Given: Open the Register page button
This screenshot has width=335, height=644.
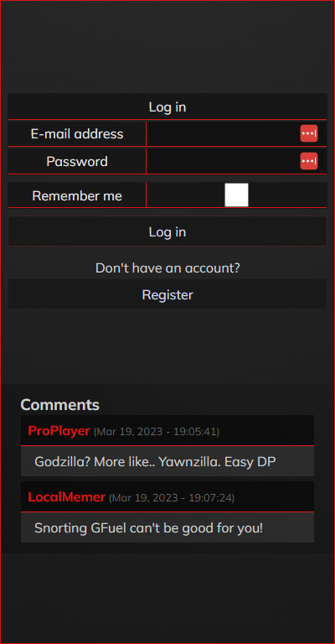Looking at the screenshot, I should 167,294.
